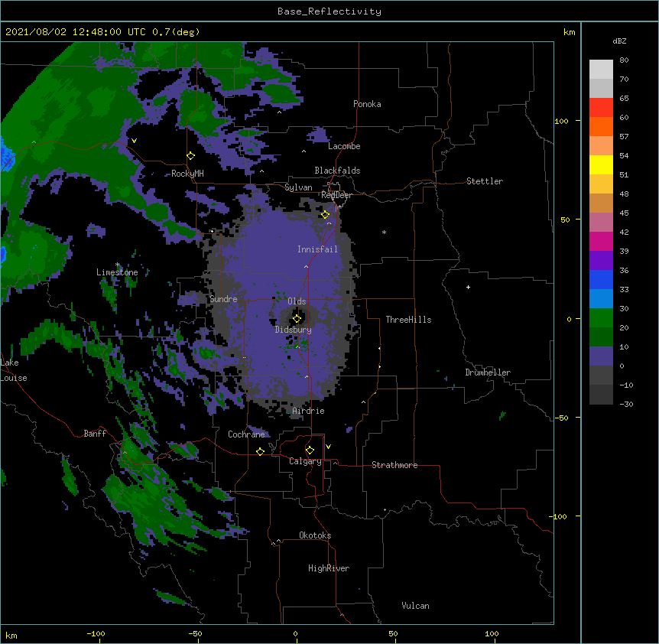Click the yellow diamond marker below Cochrane
659x644 pixels.
coord(260,451)
